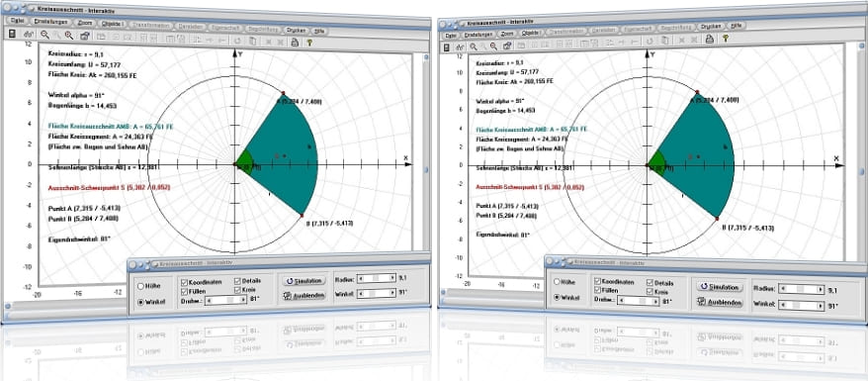The height and width of the screenshot is (381, 868).
Task: Click the red magnifier zoom icon in right window
Action: [494, 47]
